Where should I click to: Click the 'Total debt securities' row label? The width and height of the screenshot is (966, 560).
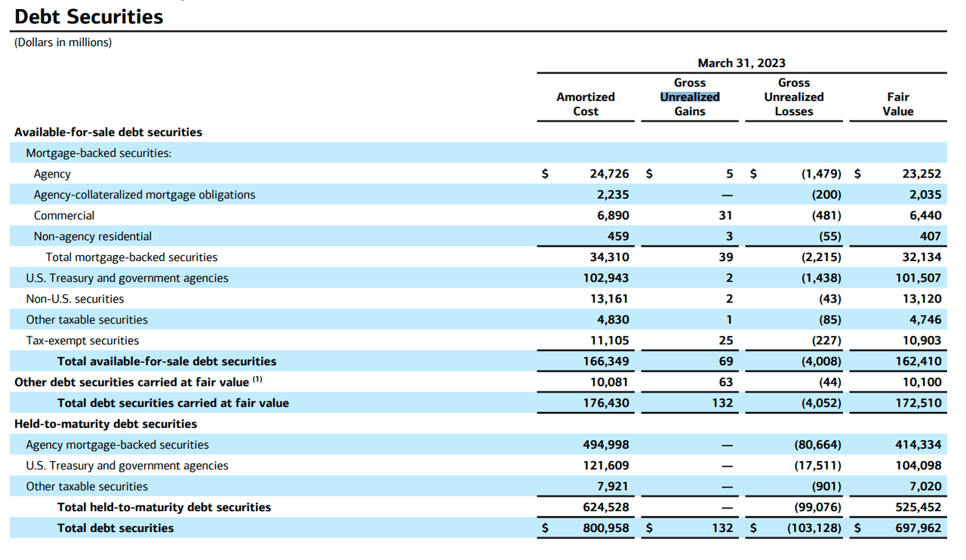[x=115, y=528]
